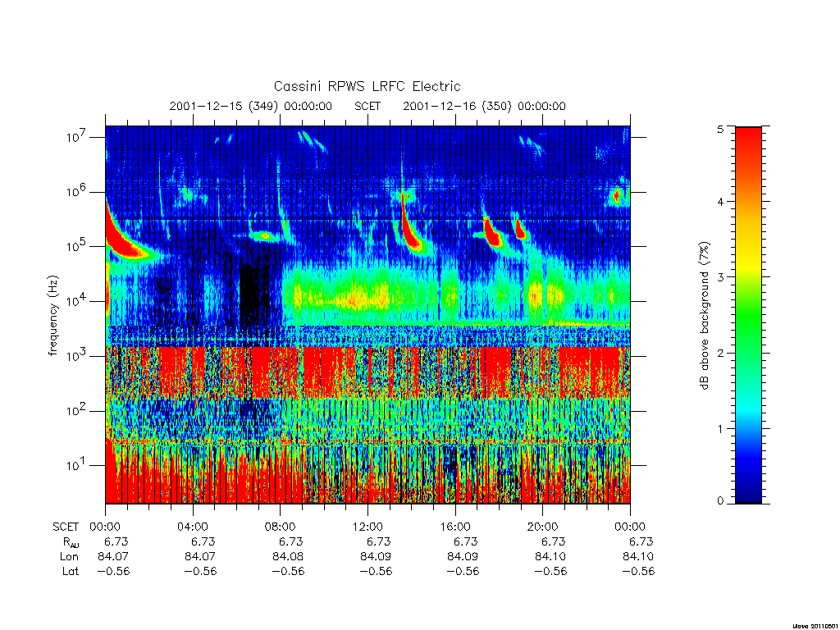Click the '12:00' time axis label
This screenshot has width=840, height=630.
pos(367,527)
